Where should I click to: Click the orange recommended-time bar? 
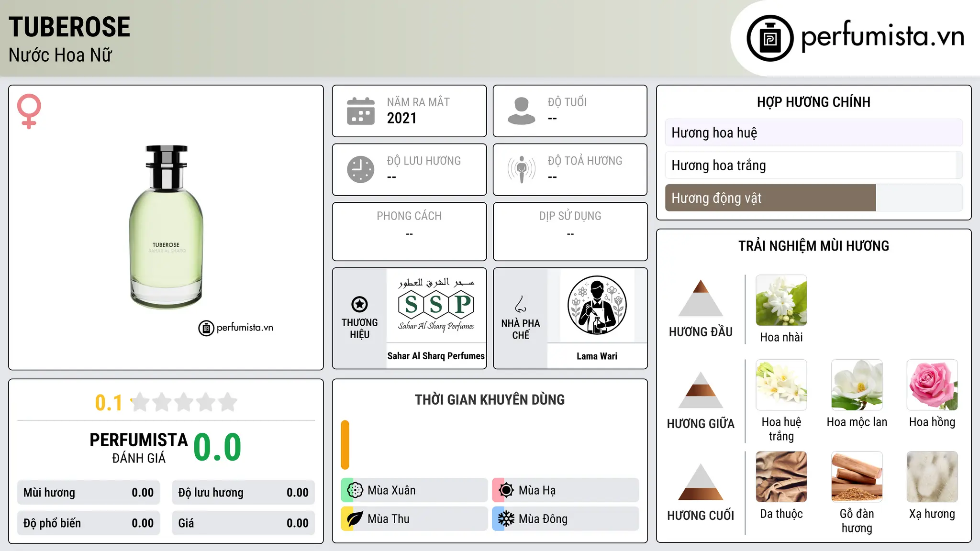345,445
